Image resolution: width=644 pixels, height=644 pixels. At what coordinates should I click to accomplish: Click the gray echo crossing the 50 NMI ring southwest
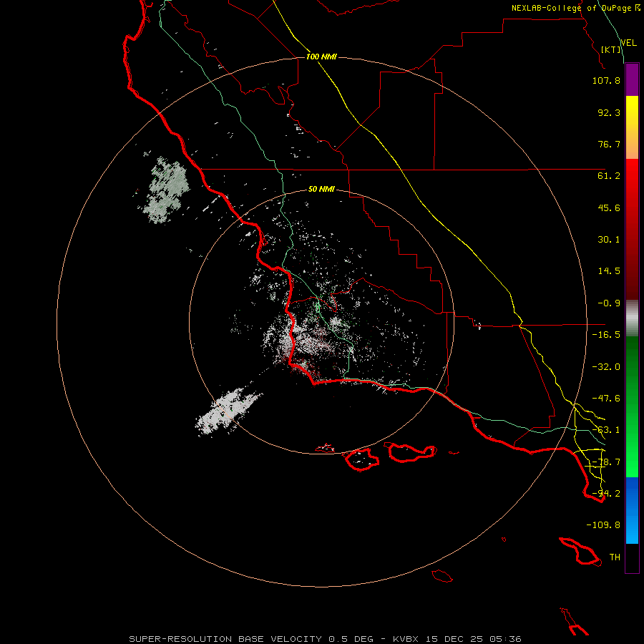coord(227,412)
